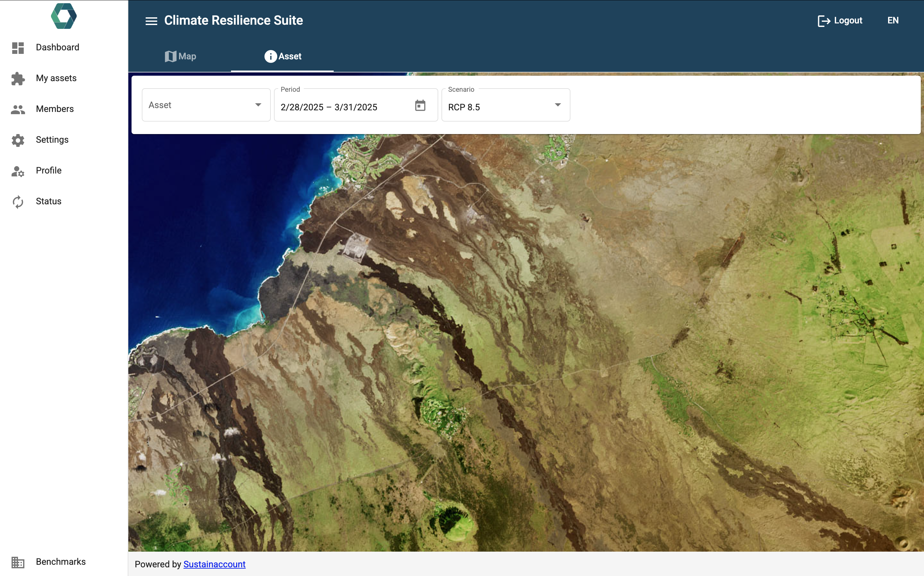Click the Dashboard grid icon

coord(18,47)
